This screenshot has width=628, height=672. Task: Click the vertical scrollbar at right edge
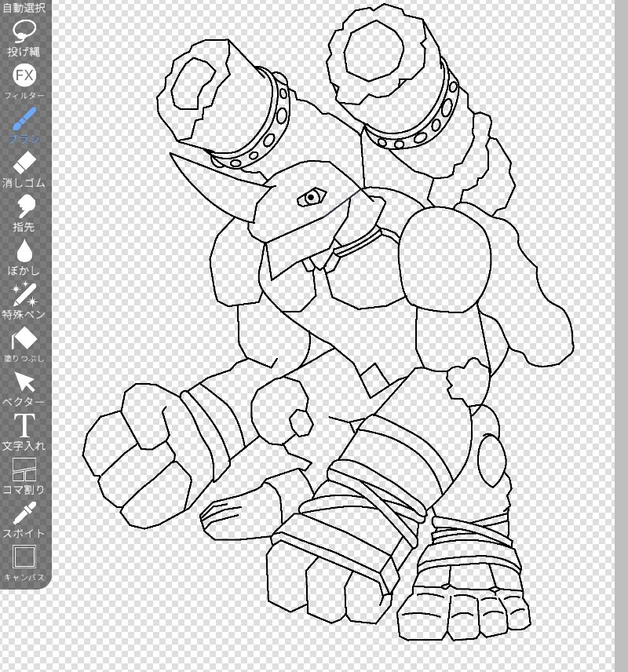(621, 336)
